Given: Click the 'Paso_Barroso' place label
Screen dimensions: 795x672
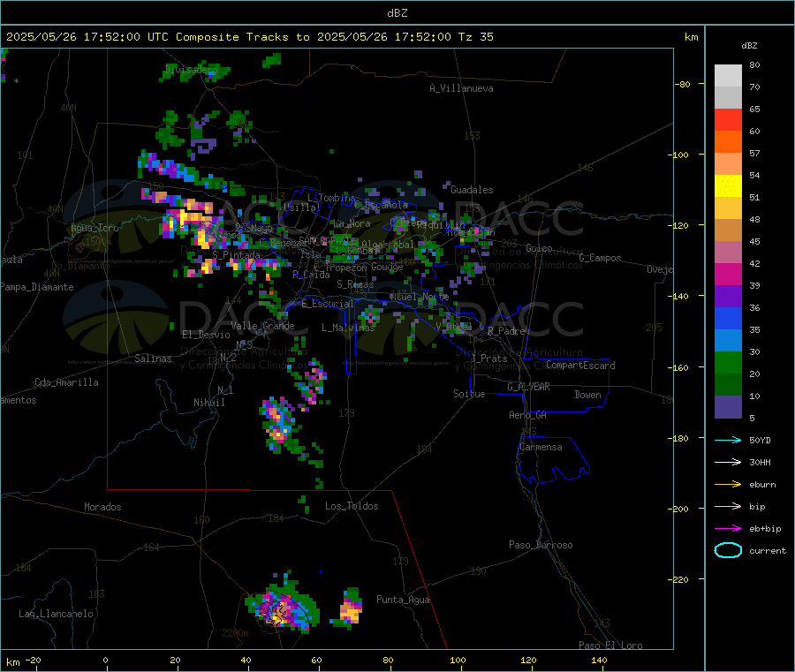Looking at the screenshot, I should point(541,545).
